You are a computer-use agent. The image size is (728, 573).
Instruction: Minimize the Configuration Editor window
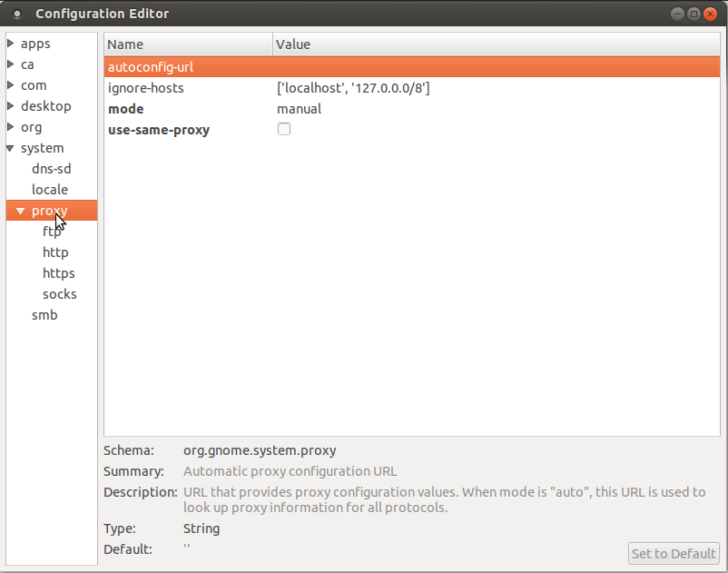[x=677, y=14]
